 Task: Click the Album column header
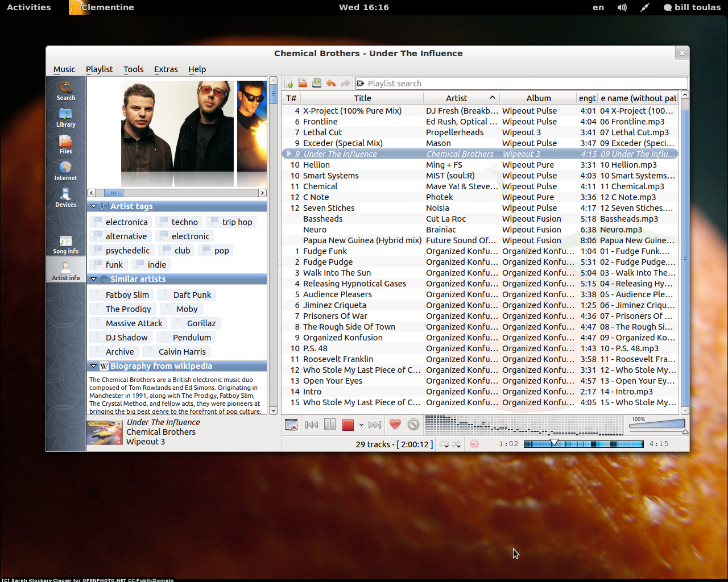click(538, 98)
